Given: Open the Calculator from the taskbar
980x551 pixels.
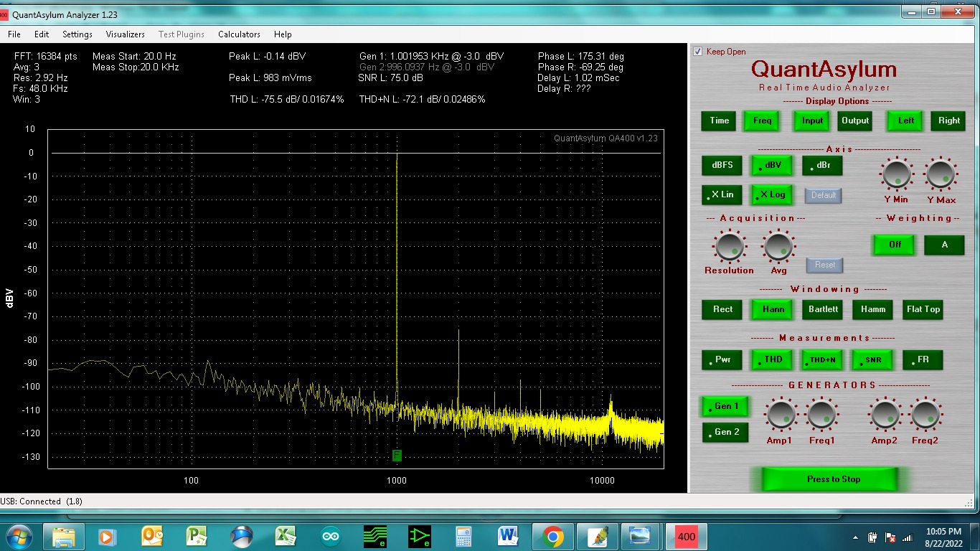Looking at the screenshot, I should pyautogui.click(x=463, y=537).
